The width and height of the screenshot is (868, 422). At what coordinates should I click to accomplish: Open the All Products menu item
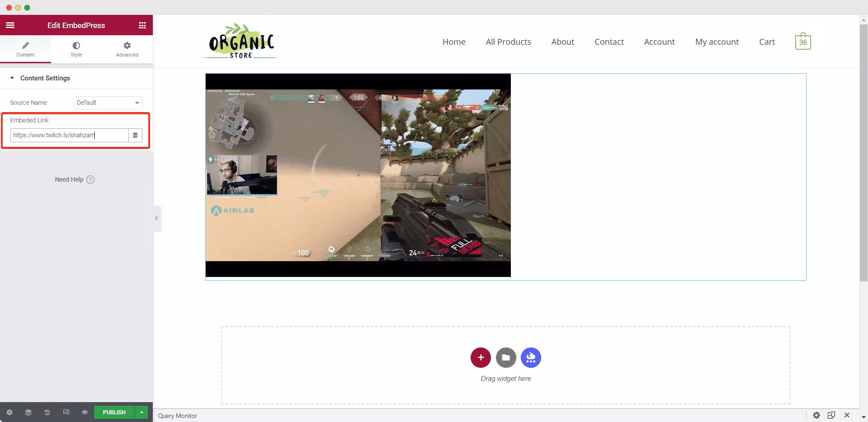508,42
